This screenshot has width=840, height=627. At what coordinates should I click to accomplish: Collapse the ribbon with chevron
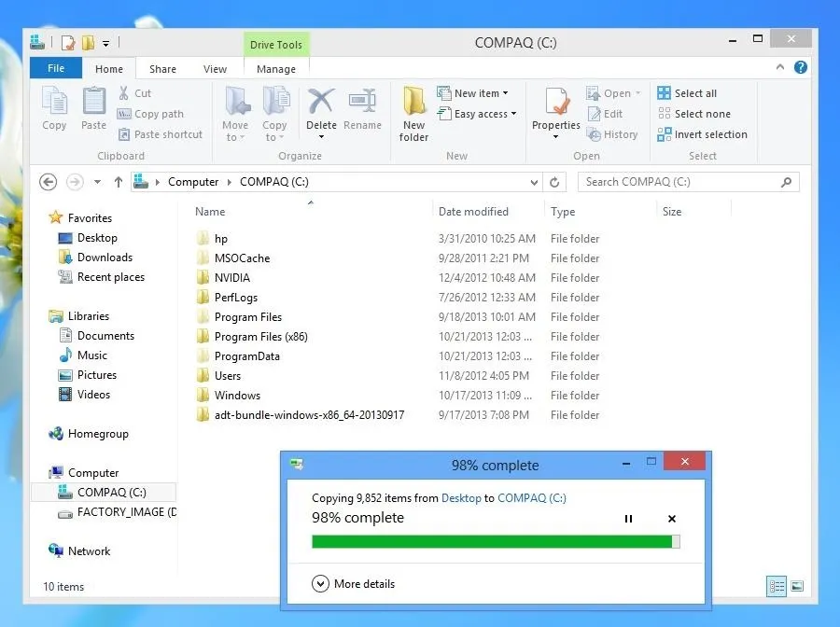coord(780,67)
